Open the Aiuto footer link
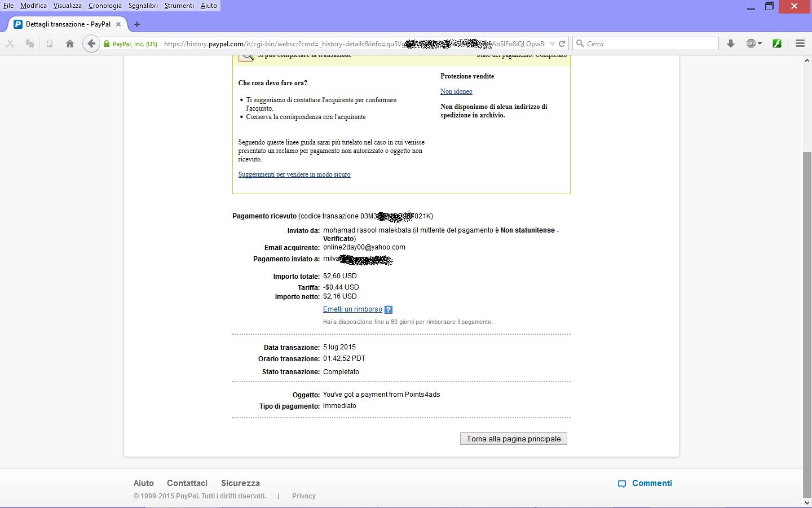Screen dimensions: 812x508 coord(144,483)
